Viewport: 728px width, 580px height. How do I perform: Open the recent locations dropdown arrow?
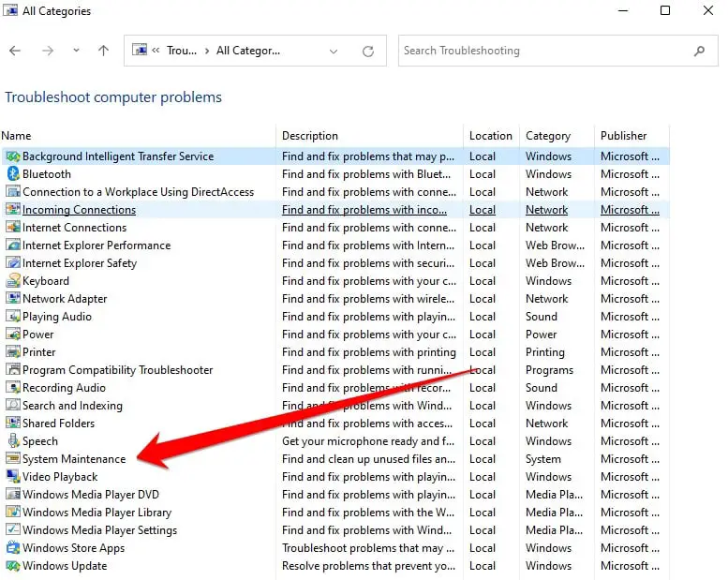pyautogui.click(x=76, y=51)
